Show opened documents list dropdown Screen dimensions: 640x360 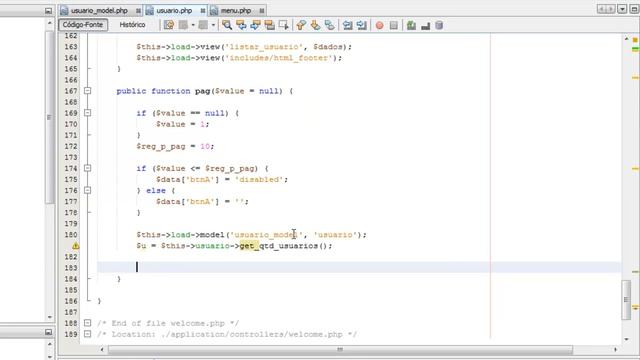(x=622, y=9)
